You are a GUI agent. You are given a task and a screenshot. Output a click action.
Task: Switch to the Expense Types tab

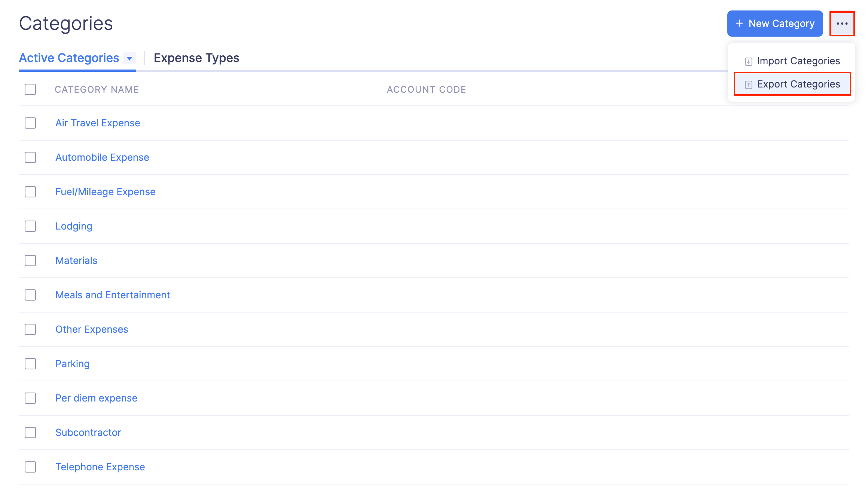pyautogui.click(x=196, y=58)
